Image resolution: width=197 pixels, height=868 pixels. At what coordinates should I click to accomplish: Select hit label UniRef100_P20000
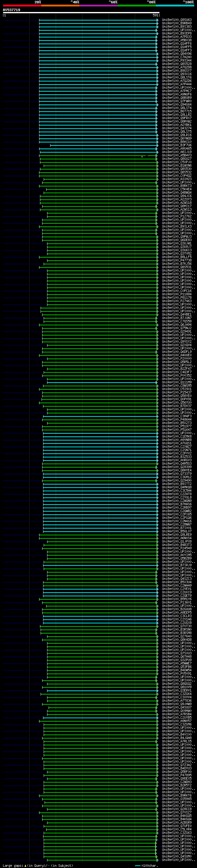[x=177, y=358]
